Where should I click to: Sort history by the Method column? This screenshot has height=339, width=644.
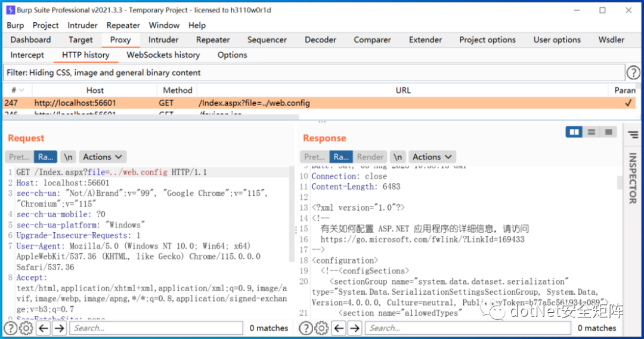coord(178,90)
